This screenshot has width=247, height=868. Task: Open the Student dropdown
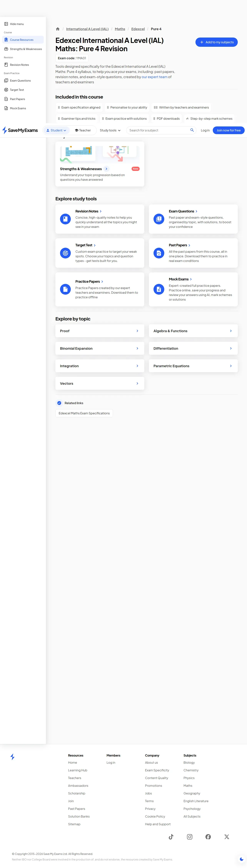(56, 130)
